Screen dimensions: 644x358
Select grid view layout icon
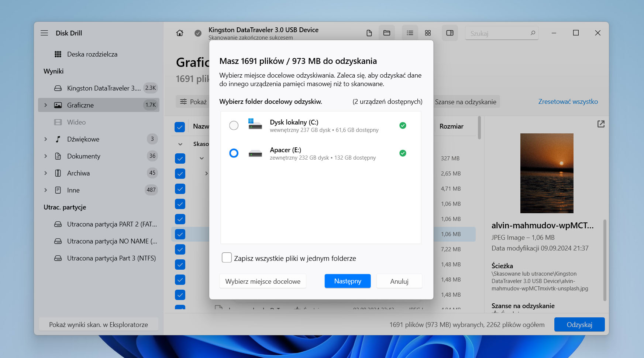tap(428, 33)
